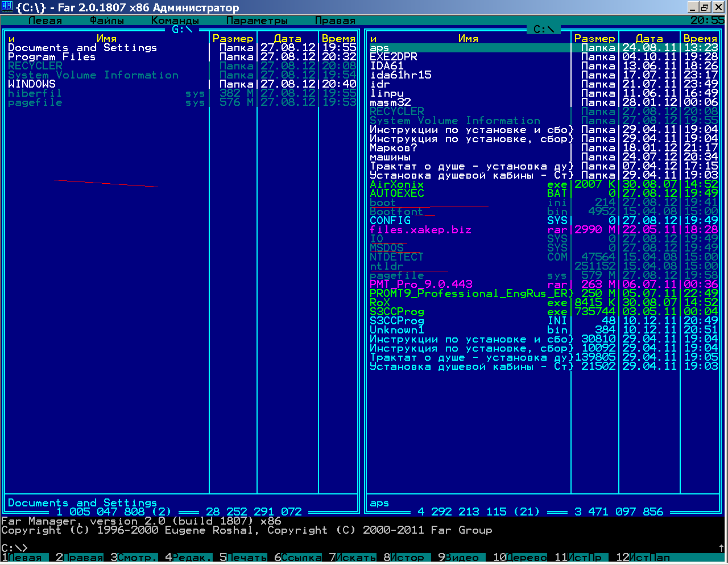Screen dimensions: 728x565
Task: Click the left panel sort-mode letter 'и'
Action: tap(11, 39)
